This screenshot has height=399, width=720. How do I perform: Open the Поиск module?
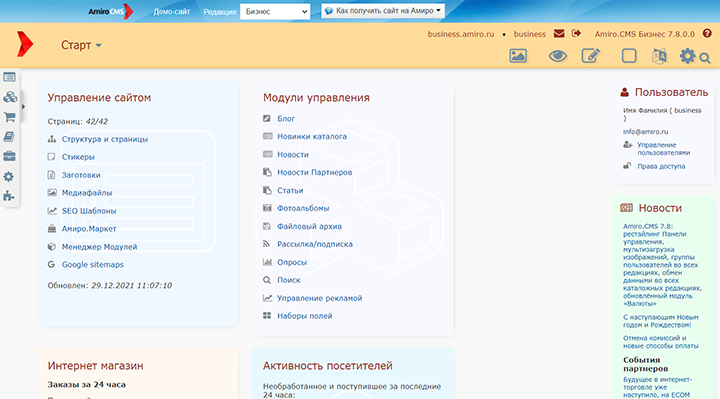click(x=288, y=280)
